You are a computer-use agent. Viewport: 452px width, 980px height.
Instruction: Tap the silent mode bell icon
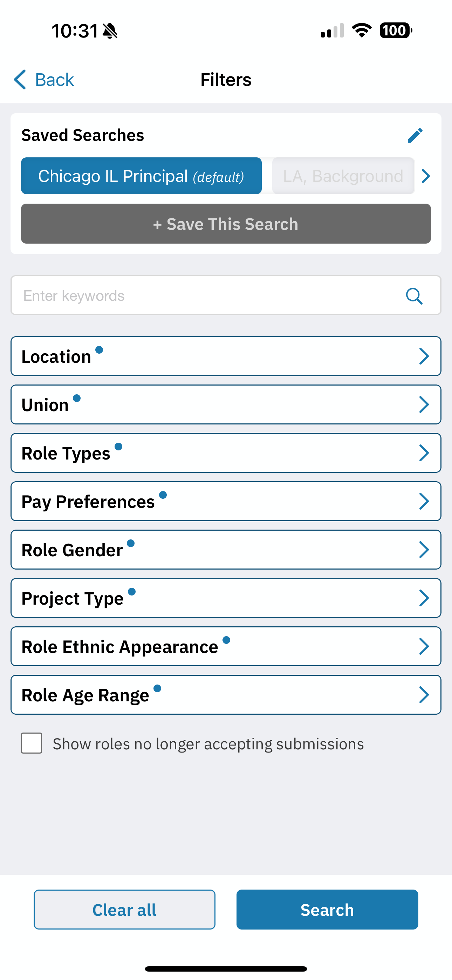coord(110,31)
